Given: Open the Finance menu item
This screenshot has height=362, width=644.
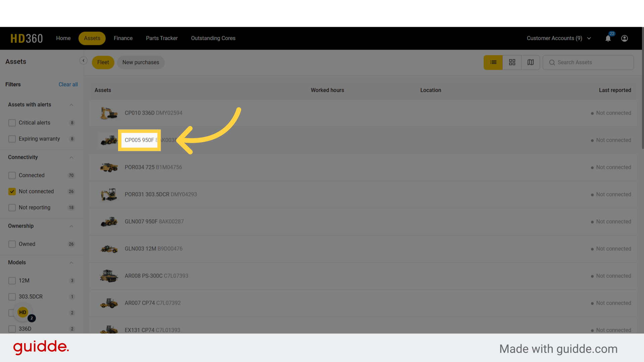Looking at the screenshot, I should tap(123, 38).
